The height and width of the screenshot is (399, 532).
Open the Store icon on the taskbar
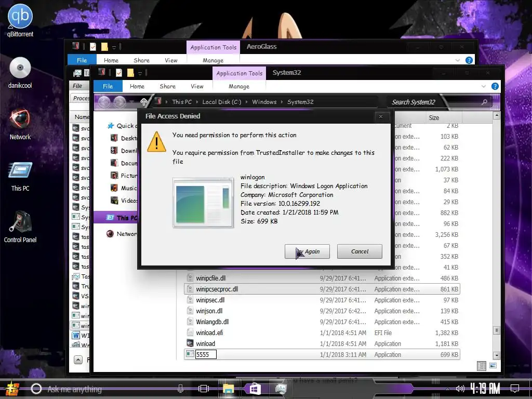[255, 389]
